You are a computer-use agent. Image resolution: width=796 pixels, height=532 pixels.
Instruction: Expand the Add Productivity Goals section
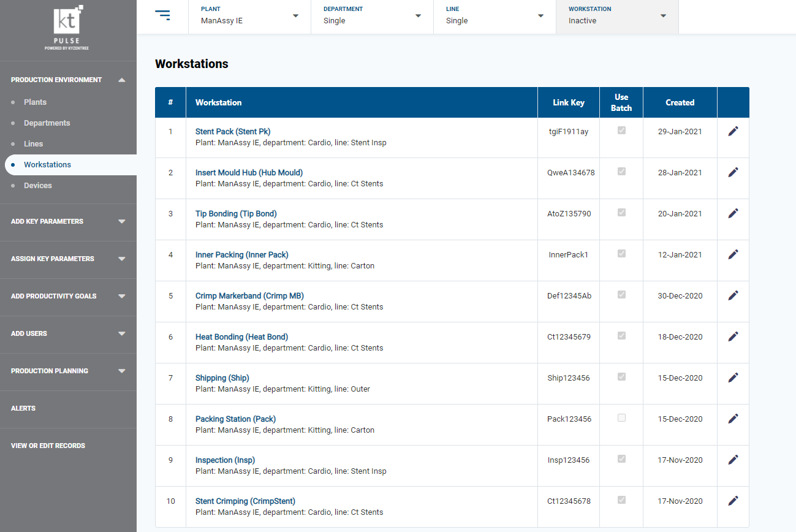click(x=68, y=296)
